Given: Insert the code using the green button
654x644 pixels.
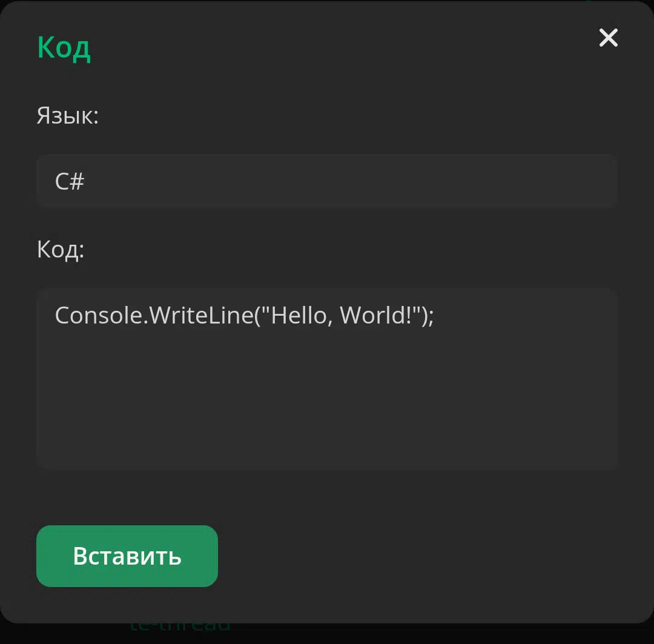Looking at the screenshot, I should (x=127, y=556).
